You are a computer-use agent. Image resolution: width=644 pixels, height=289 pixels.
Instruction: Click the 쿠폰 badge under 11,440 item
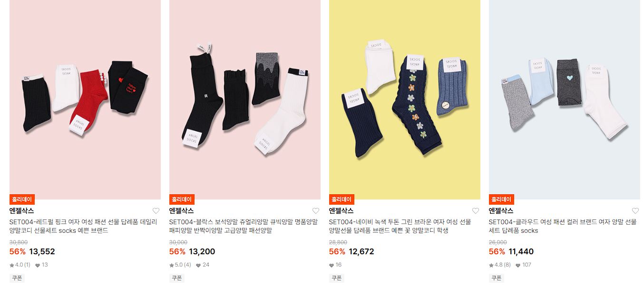tap(497, 278)
